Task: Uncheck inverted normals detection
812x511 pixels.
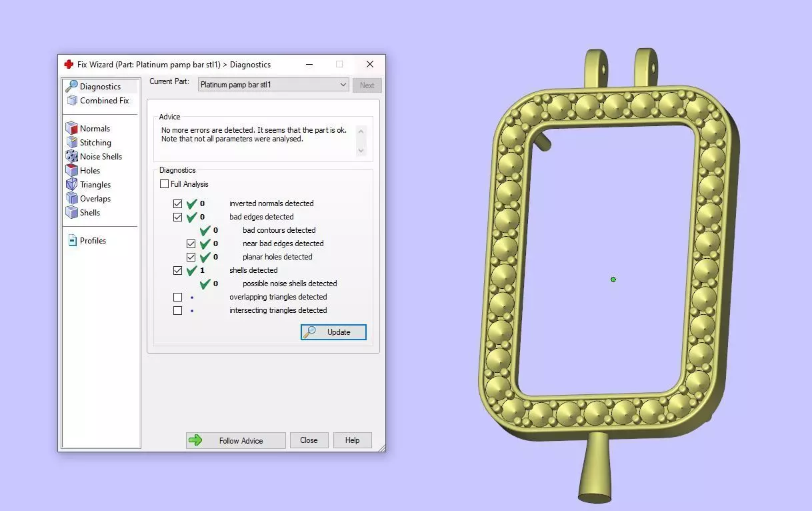Action: pyautogui.click(x=177, y=203)
